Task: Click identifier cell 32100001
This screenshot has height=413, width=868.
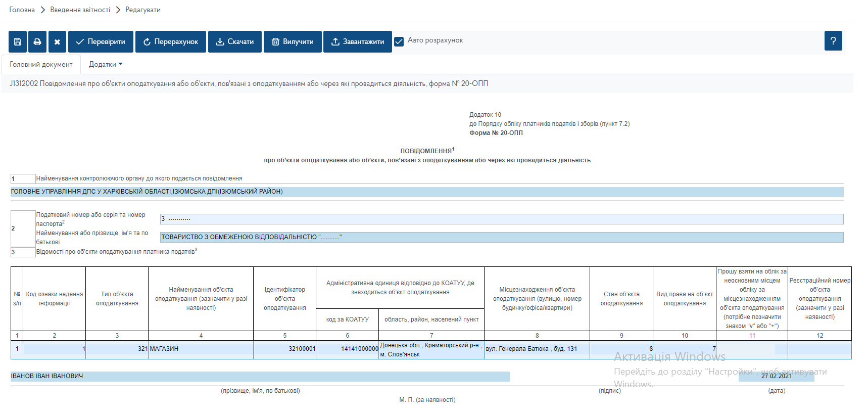Action: (x=285, y=349)
